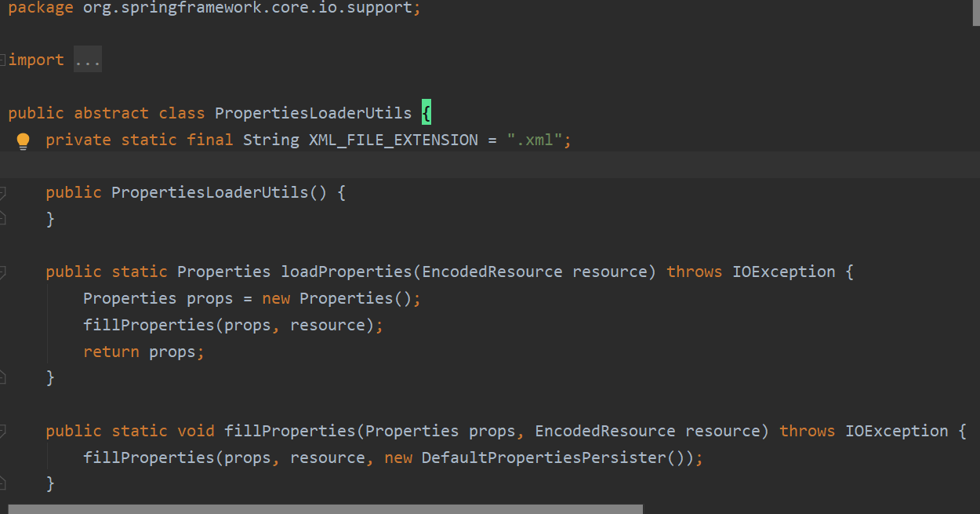Click the org.springframework.core.io.support package name
The image size is (980, 514).
coord(248,9)
